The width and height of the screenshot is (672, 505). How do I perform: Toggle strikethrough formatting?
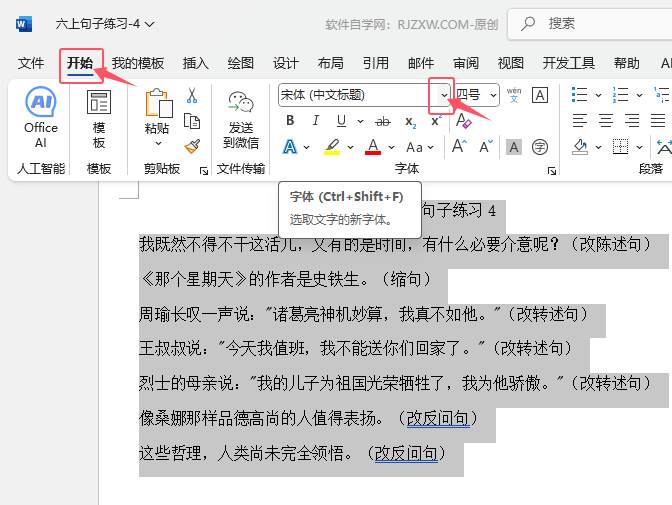click(x=383, y=122)
